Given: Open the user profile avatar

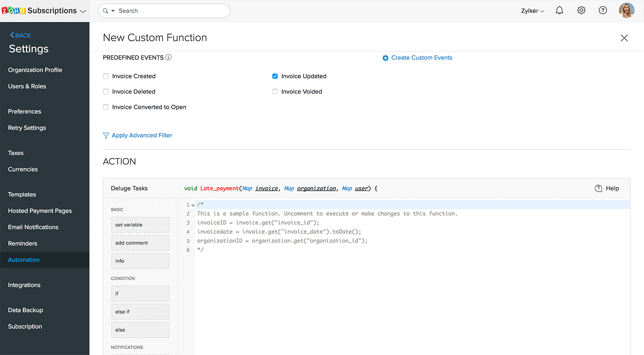Looking at the screenshot, I should (x=627, y=11).
